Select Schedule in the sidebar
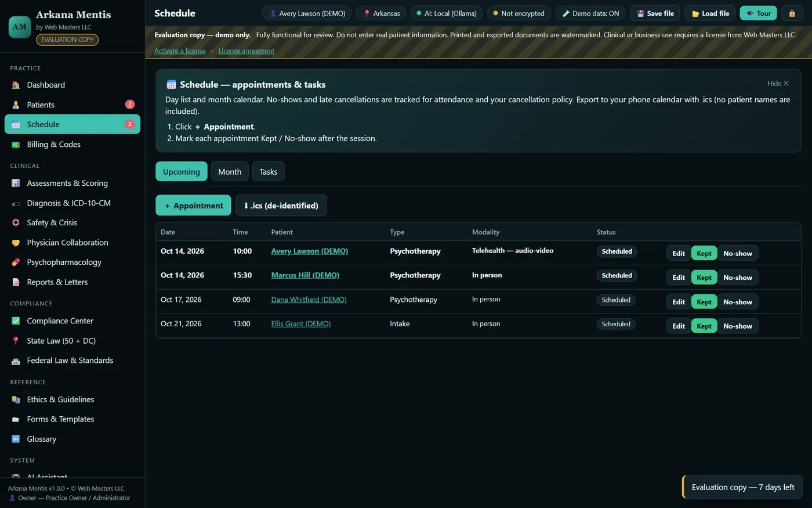812x508 pixels. tap(72, 124)
